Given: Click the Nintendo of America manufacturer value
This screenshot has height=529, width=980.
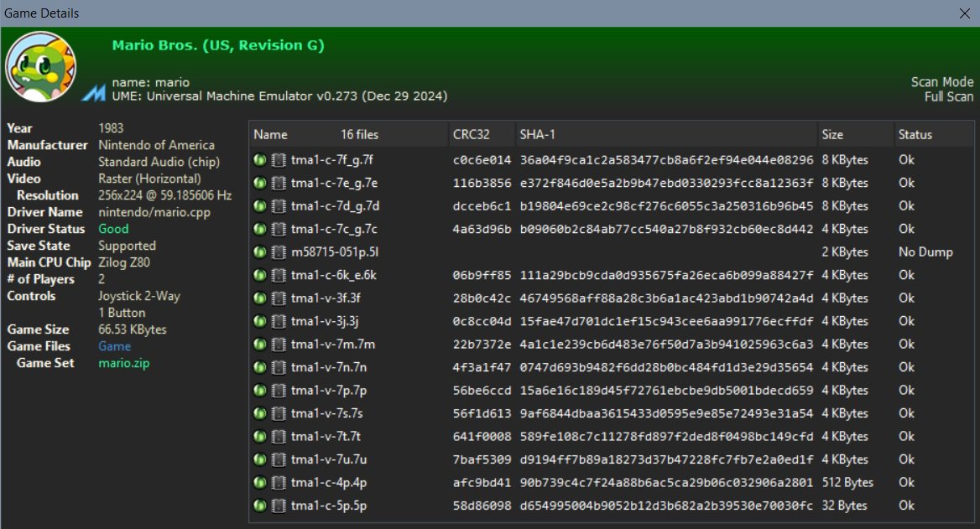Looking at the screenshot, I should point(156,145).
